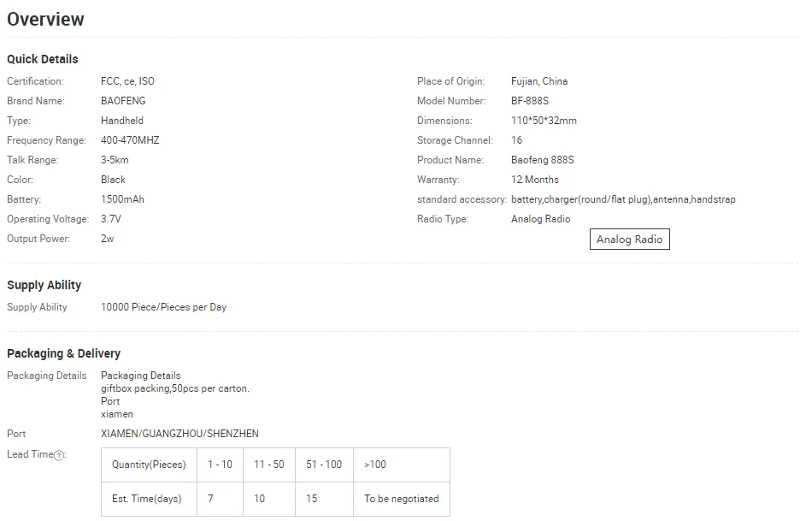
Task: Click the 7 days lead time cell
Action: click(x=220, y=499)
